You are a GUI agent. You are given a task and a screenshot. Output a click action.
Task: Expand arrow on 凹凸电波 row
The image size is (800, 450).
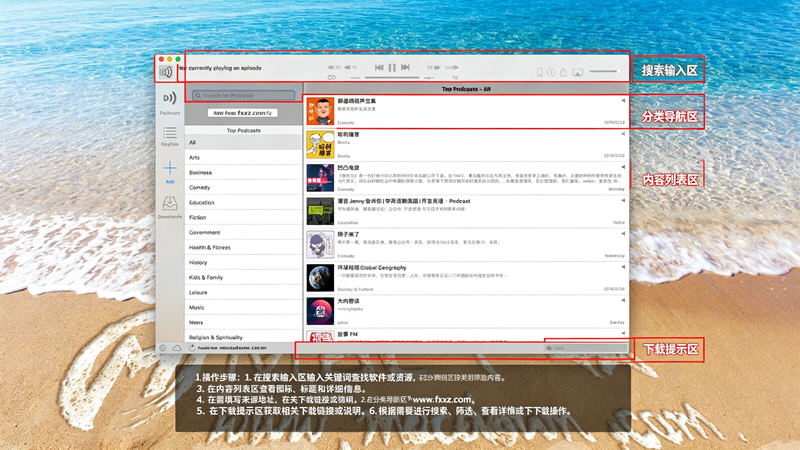click(623, 167)
